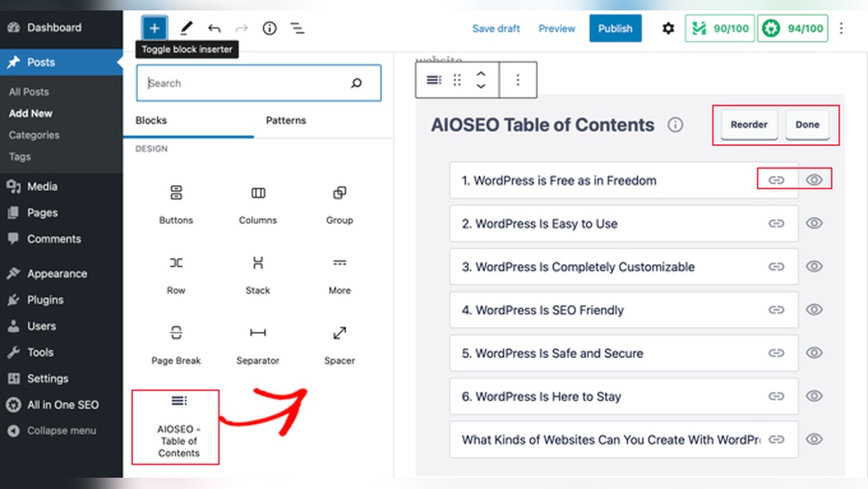Focus the block Search field
The width and height of the screenshot is (868, 489).
tap(259, 83)
